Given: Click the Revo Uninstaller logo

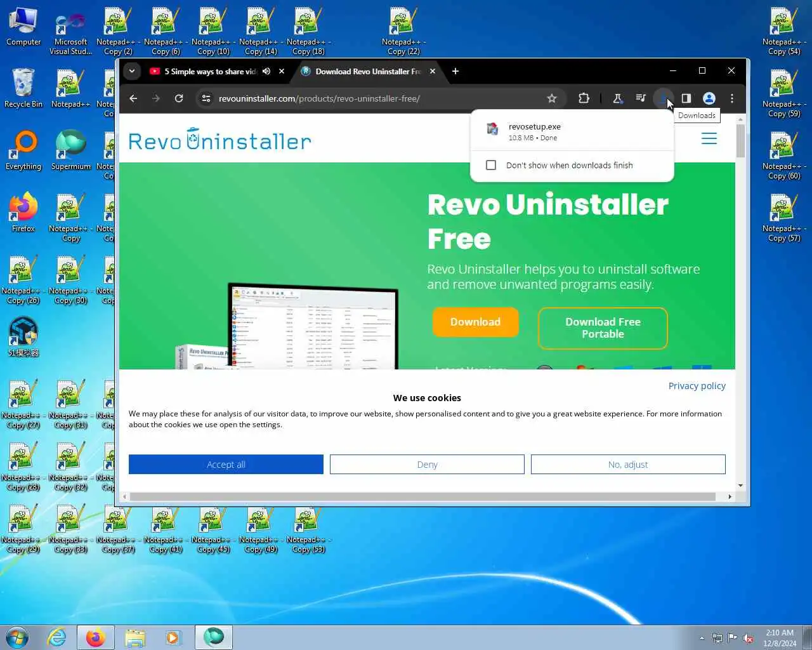Looking at the screenshot, I should (219, 140).
